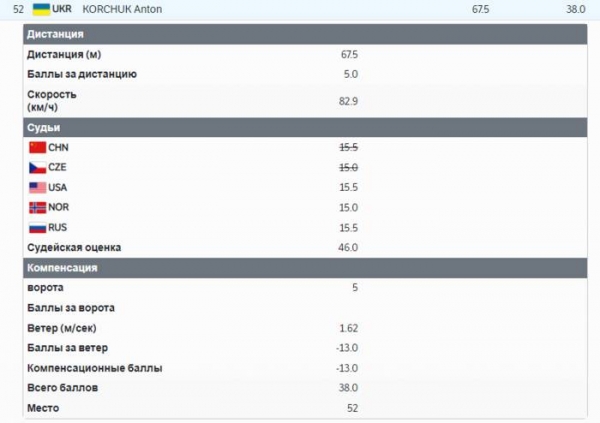Select athlete name KORCHUK Anton

[122, 9]
